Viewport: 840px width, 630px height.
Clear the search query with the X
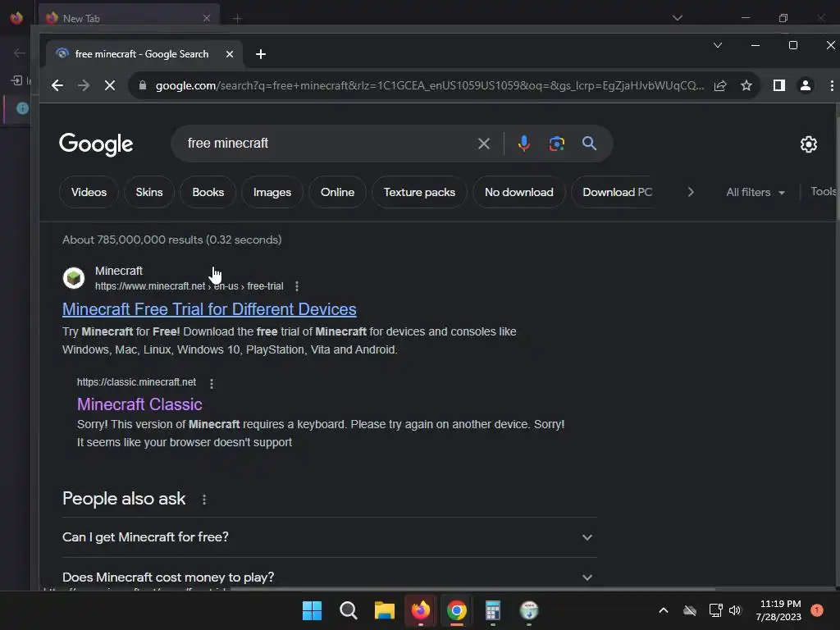tap(484, 144)
